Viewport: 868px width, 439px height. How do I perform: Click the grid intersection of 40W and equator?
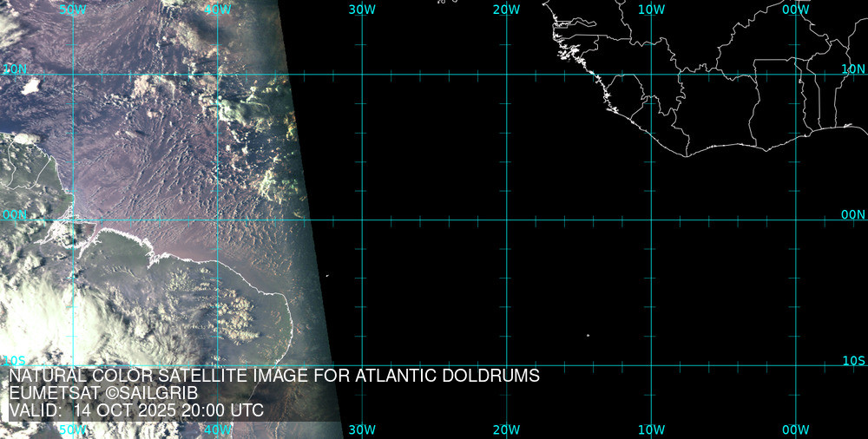coord(218,219)
